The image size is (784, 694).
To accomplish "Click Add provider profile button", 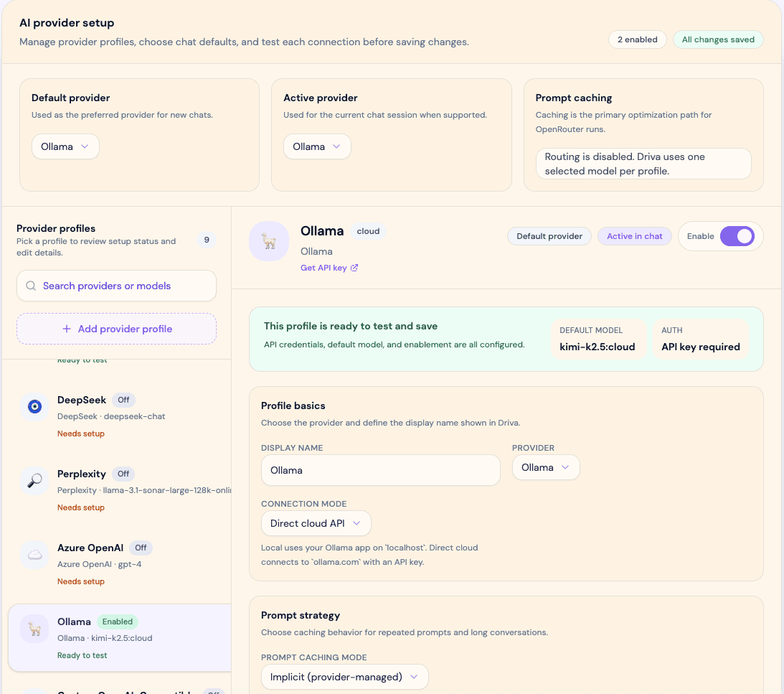I will click(x=116, y=329).
